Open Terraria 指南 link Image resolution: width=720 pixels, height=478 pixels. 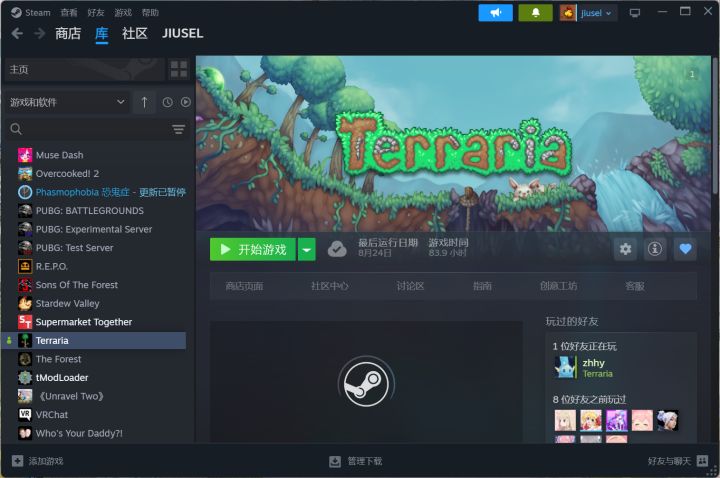[482, 286]
